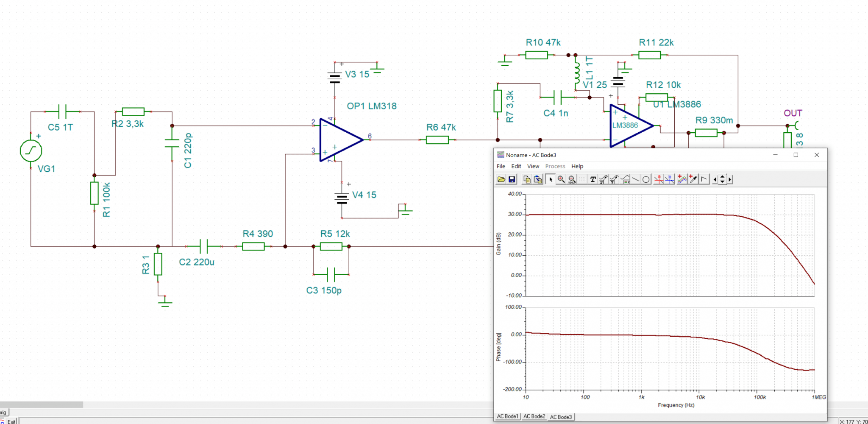Choose the auto label curve tool
Screen dimensions: 868x424
click(604, 179)
